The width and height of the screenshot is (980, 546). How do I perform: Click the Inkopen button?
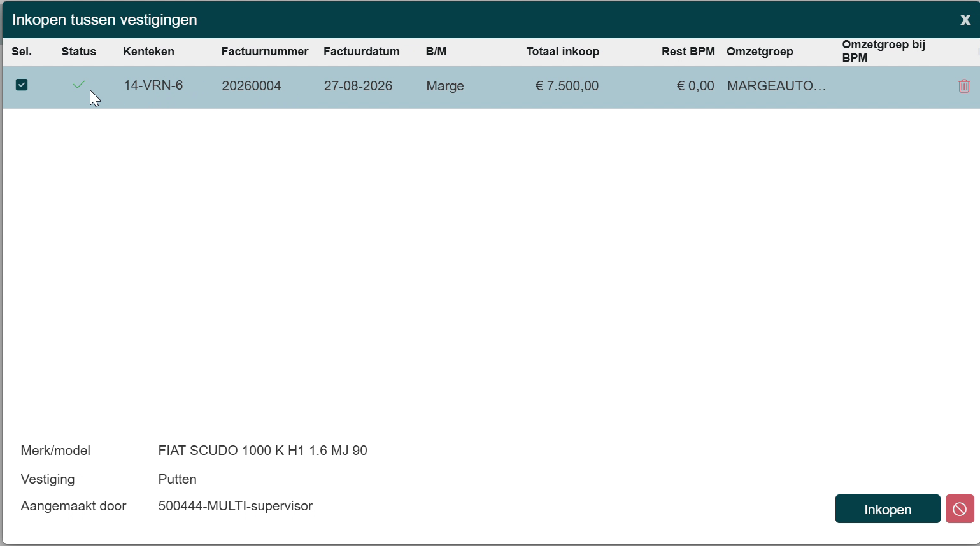(888, 509)
